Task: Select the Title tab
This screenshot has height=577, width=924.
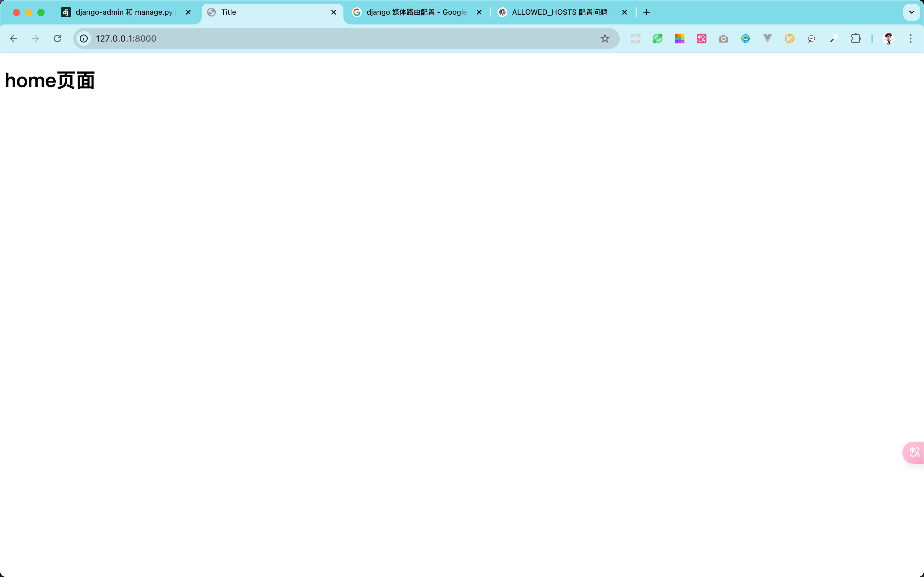Action: 272,12
